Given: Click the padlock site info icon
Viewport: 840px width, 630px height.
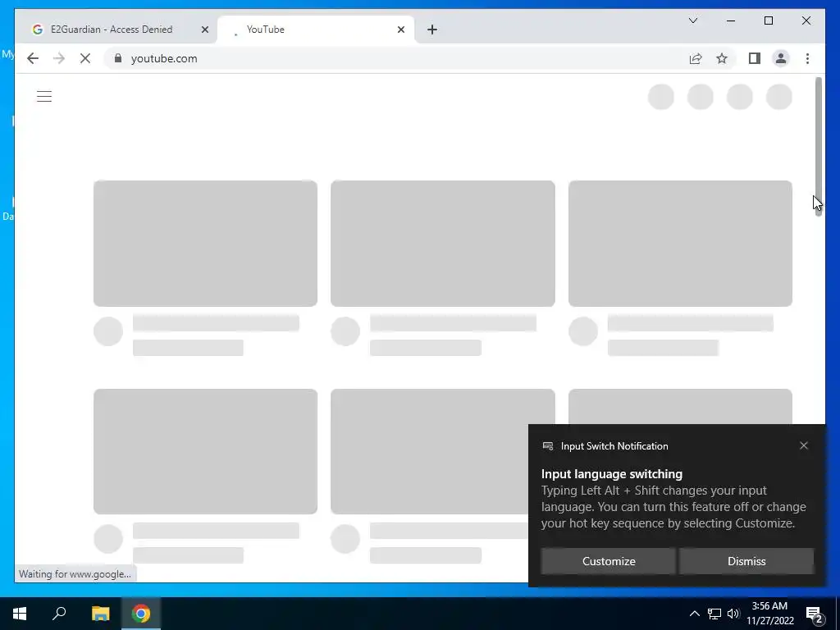Looking at the screenshot, I should click(x=118, y=58).
